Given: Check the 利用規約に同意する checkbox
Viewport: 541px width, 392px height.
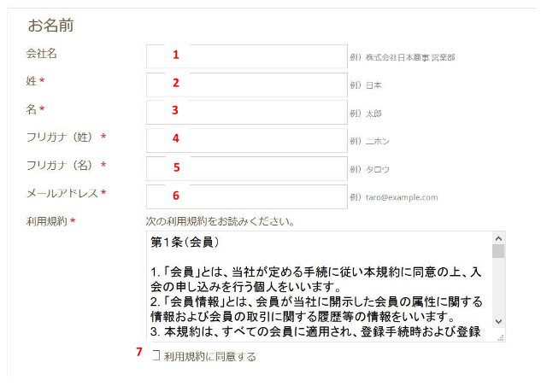Looking at the screenshot, I should click(x=156, y=355).
